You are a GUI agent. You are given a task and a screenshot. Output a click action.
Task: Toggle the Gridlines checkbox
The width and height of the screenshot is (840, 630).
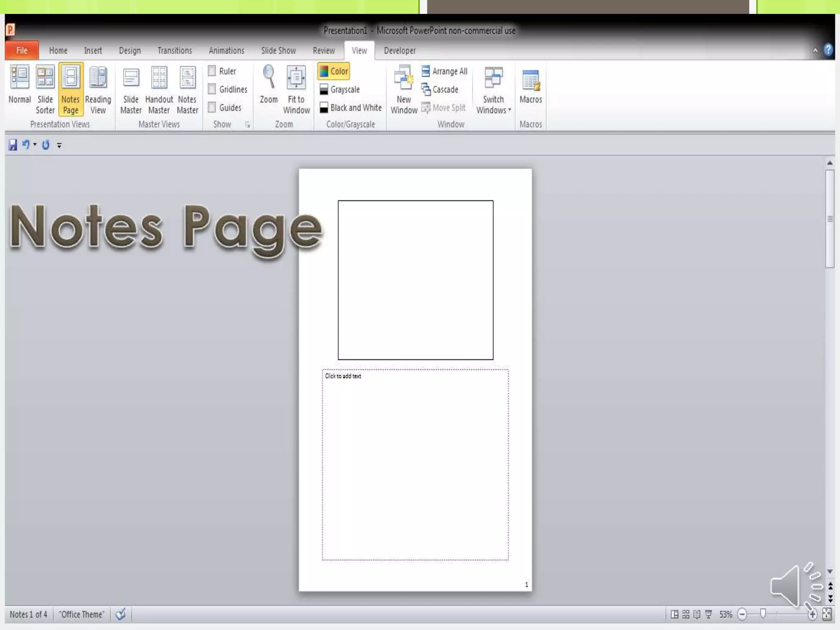(212, 89)
